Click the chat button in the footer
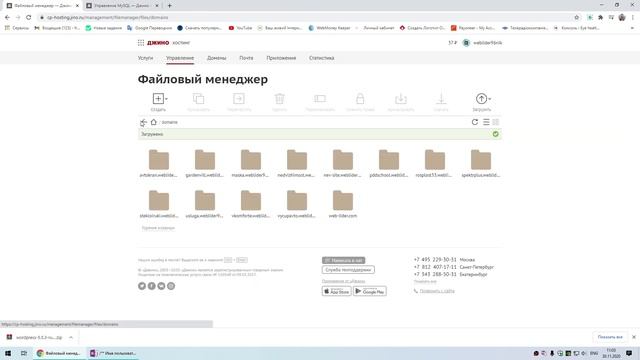 pos(343,260)
